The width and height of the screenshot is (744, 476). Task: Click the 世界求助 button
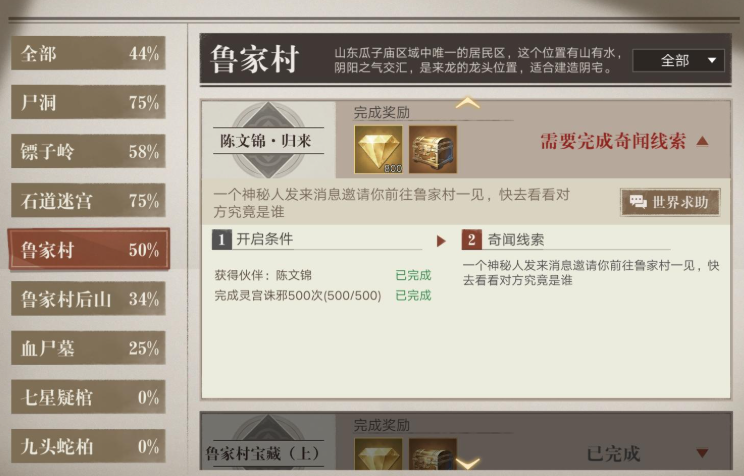point(670,202)
